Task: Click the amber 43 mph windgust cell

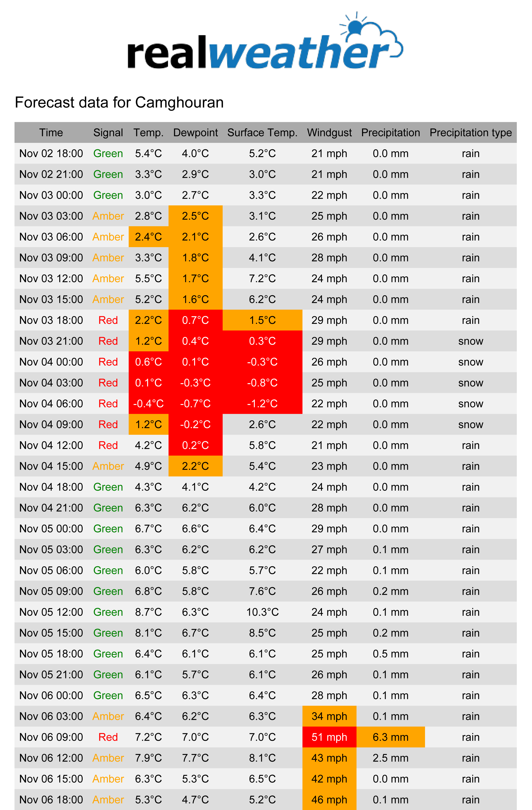Action: (330, 758)
